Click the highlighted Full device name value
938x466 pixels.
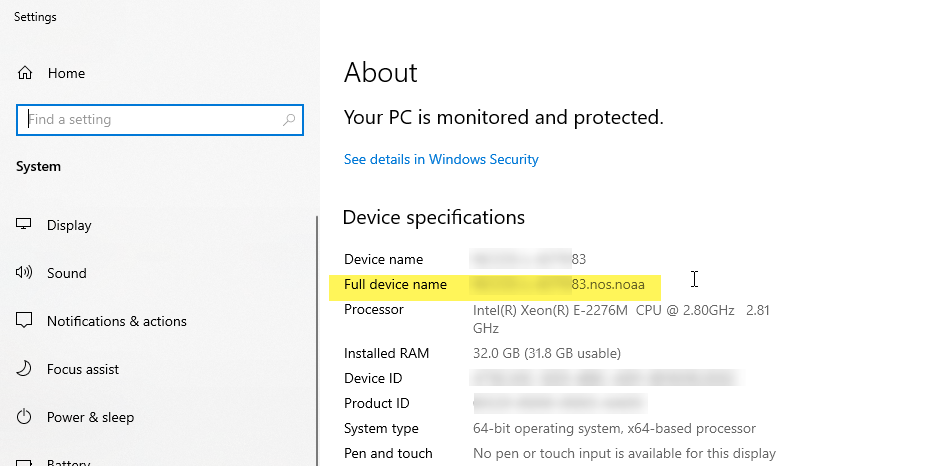click(x=558, y=285)
